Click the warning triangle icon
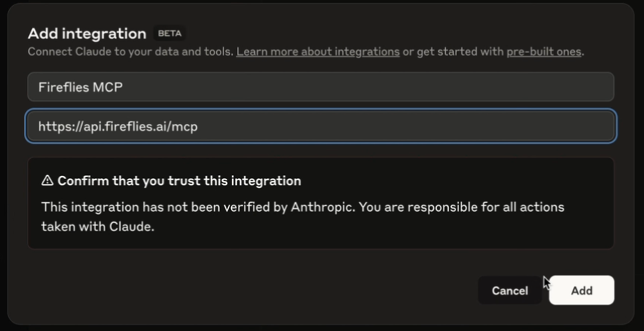644x331 pixels. pos(47,180)
